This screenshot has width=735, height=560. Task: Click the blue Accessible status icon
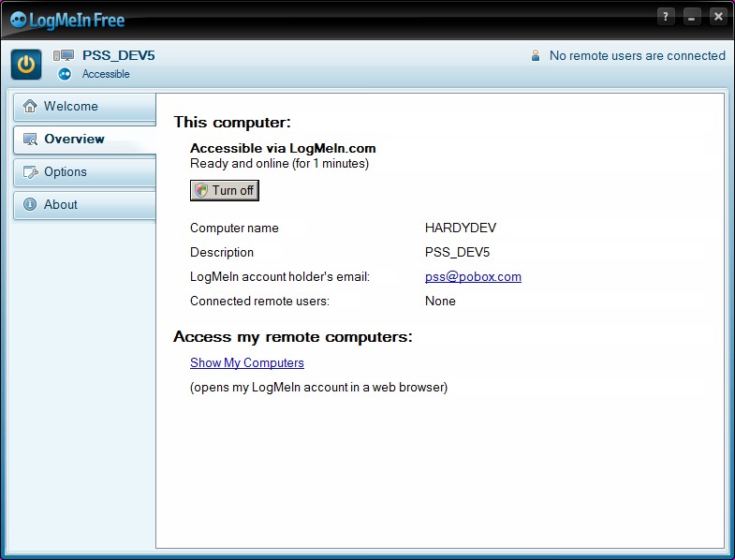point(65,74)
